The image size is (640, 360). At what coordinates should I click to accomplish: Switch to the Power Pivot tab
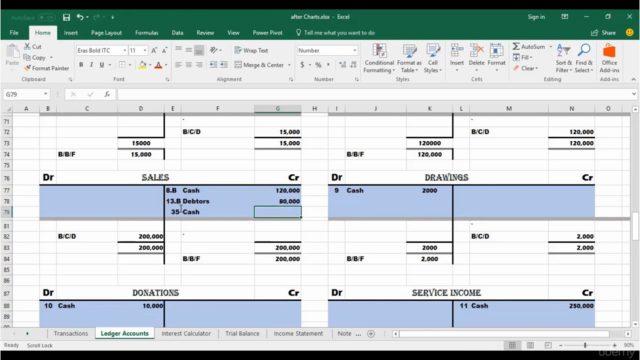[267, 33]
